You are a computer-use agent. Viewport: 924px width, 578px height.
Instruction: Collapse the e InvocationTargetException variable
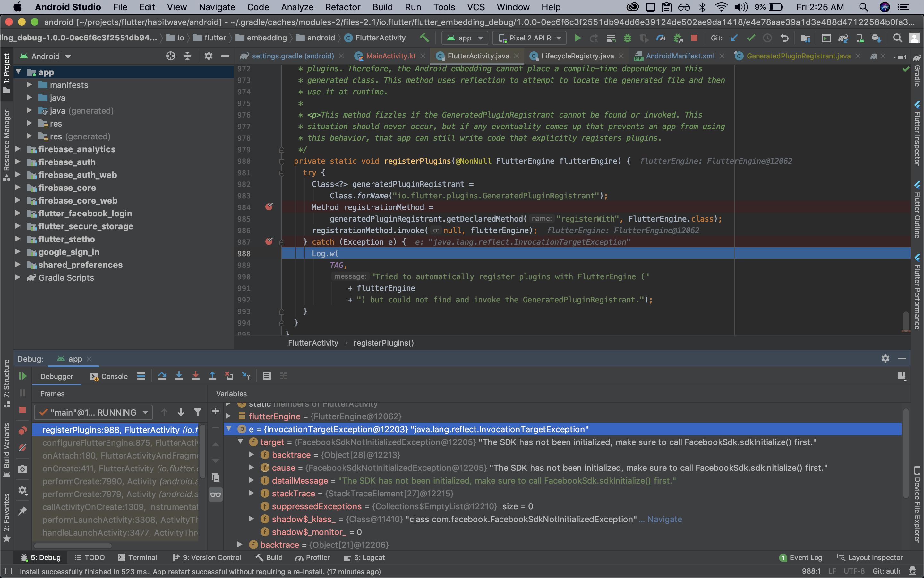pos(229,429)
